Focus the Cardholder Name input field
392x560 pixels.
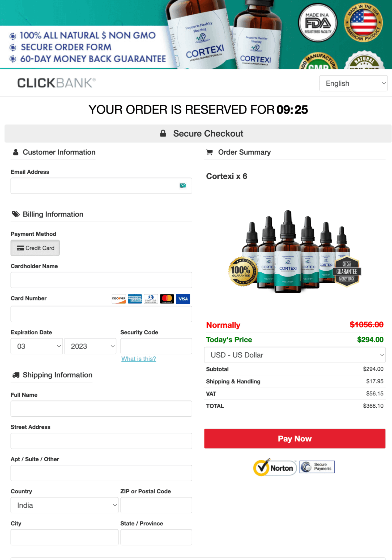[x=101, y=280]
